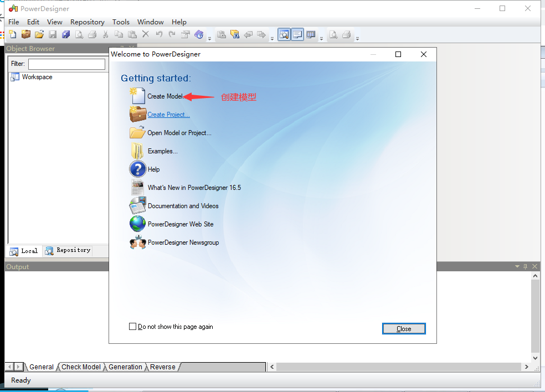
Task: Pin the Output panel with pushpin
Action: tap(526, 266)
